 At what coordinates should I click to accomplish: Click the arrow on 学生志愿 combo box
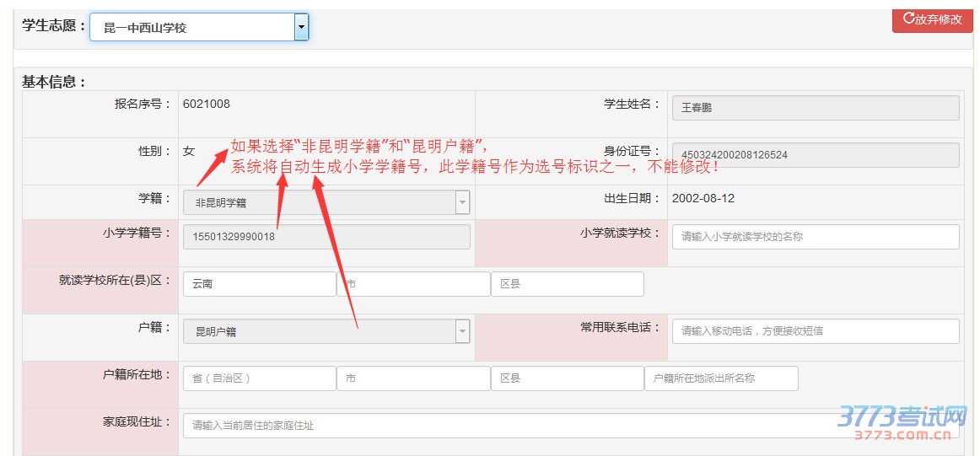(x=301, y=28)
